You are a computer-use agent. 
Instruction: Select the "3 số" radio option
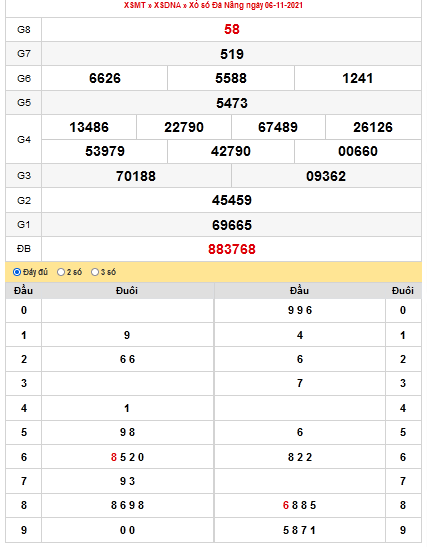(95, 272)
